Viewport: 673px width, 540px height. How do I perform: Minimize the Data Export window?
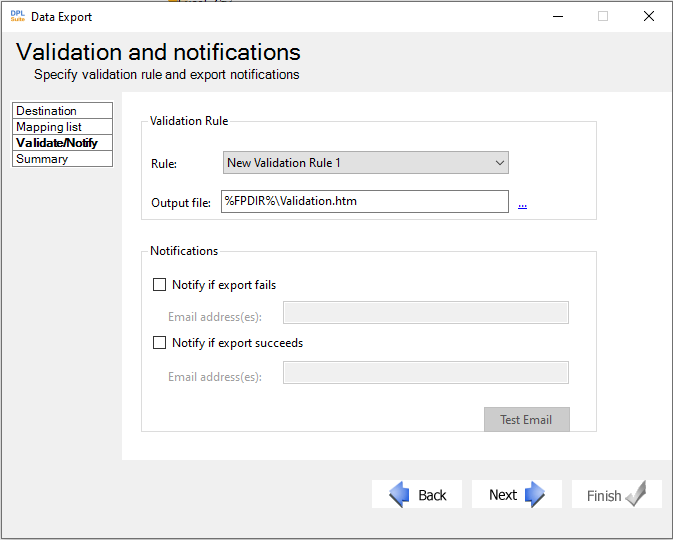click(x=558, y=16)
